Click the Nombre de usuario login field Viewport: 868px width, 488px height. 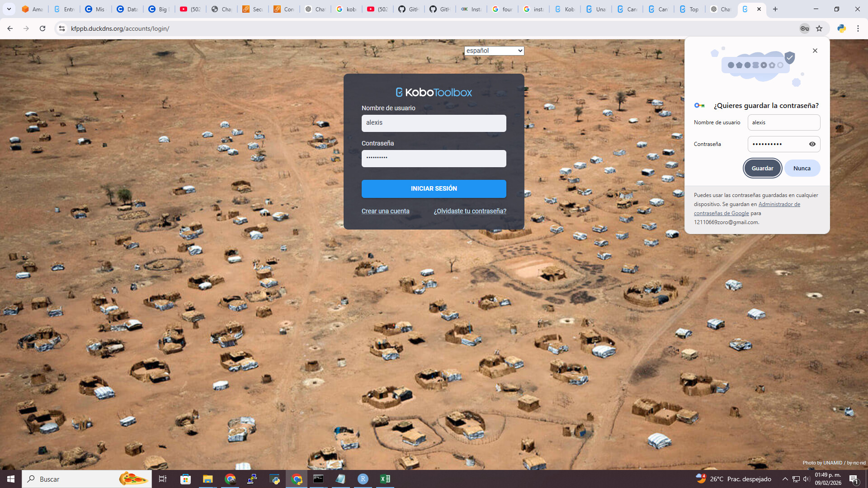tap(434, 123)
